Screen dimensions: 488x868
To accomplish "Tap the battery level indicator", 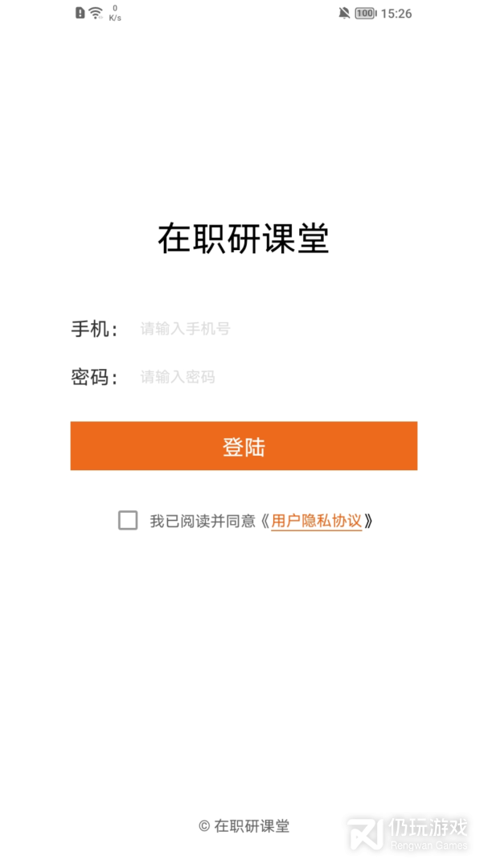I will [365, 13].
